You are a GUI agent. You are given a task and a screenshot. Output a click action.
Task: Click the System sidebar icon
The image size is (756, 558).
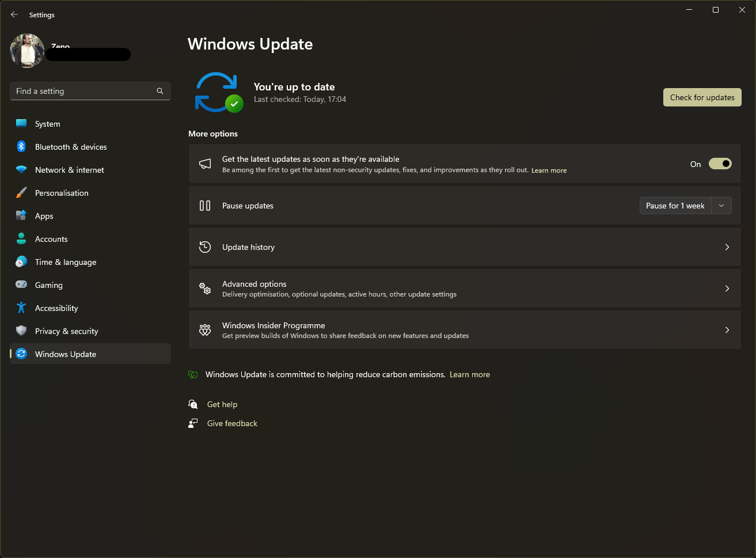click(21, 123)
